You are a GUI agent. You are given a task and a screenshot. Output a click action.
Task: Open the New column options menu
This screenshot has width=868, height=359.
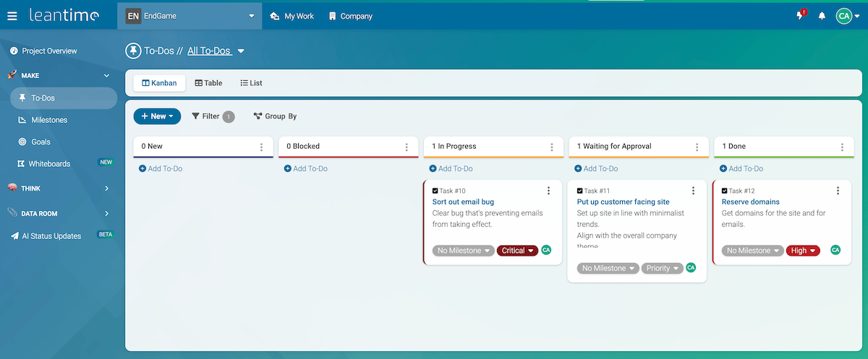click(262, 147)
